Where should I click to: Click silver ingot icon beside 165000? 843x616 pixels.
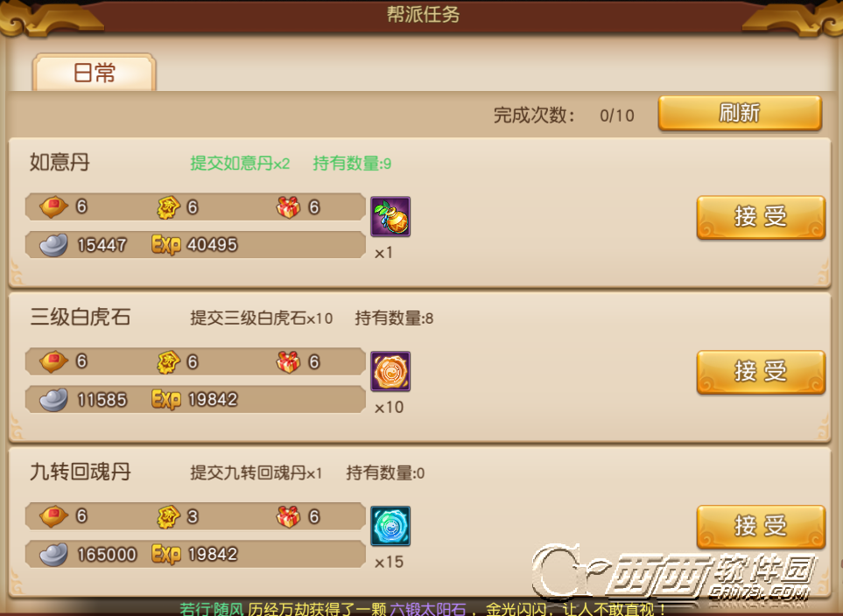53,555
